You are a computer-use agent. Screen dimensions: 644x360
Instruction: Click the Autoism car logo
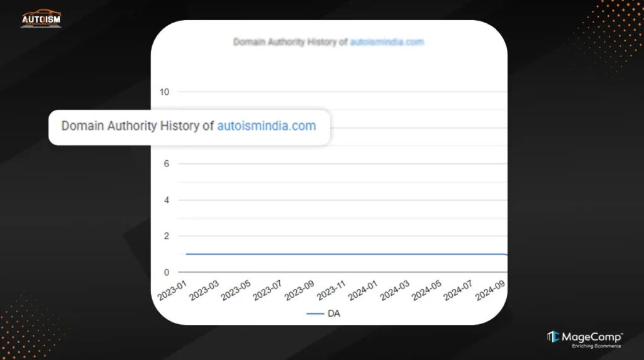click(41, 18)
